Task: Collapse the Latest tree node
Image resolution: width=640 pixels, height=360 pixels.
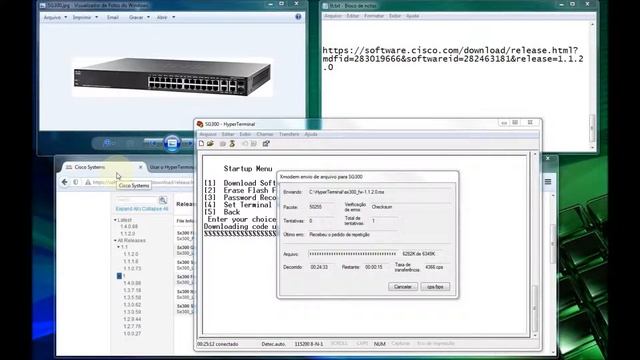Action: [115, 220]
